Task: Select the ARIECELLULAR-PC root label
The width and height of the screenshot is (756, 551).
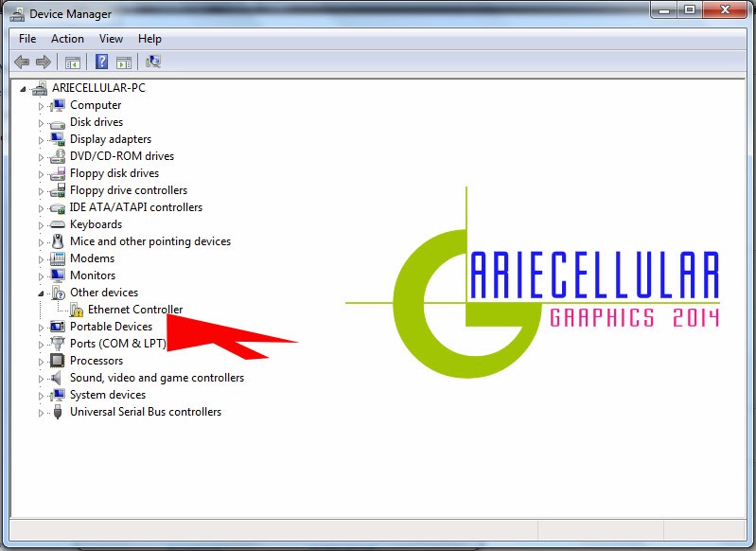Action: pyautogui.click(x=98, y=88)
